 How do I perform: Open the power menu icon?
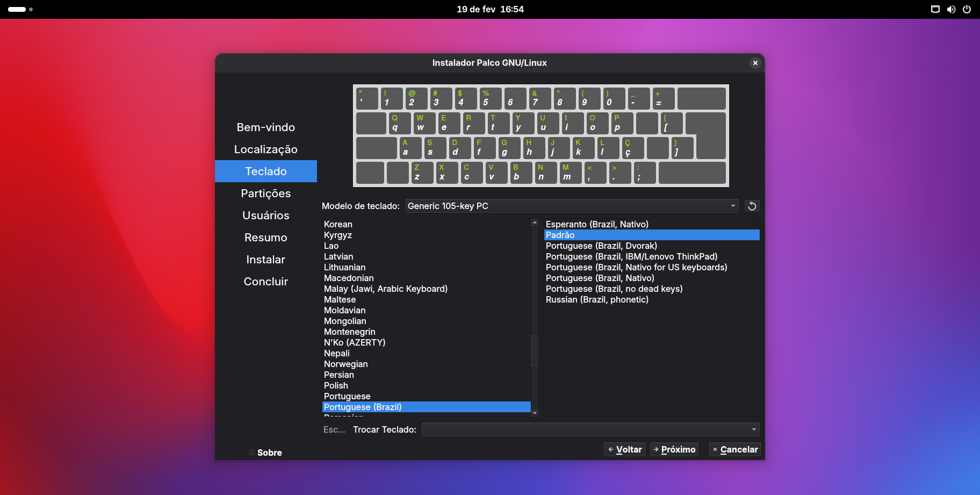pos(967,9)
